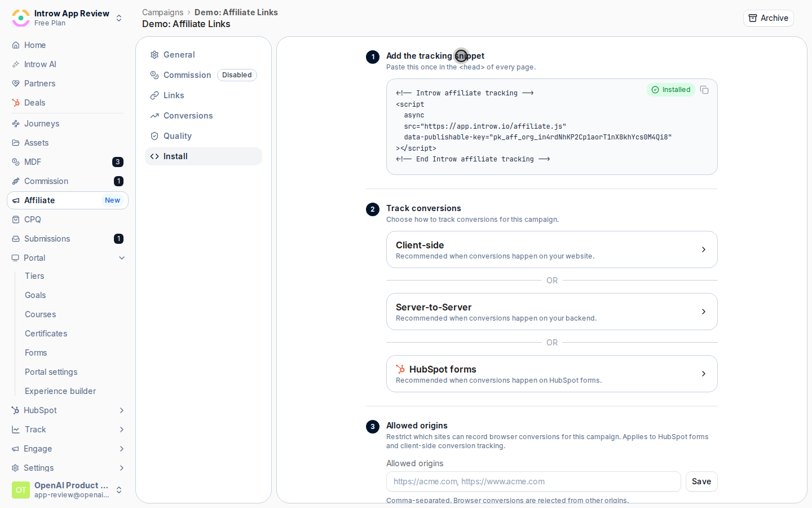Open Server-to-Server conversion tracking option

pyautogui.click(x=552, y=312)
